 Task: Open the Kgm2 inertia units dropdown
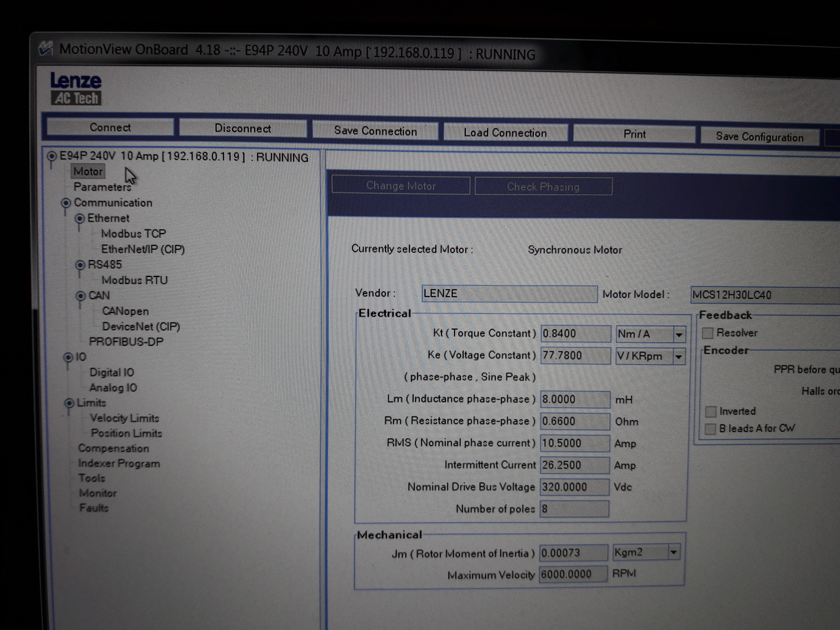point(673,552)
